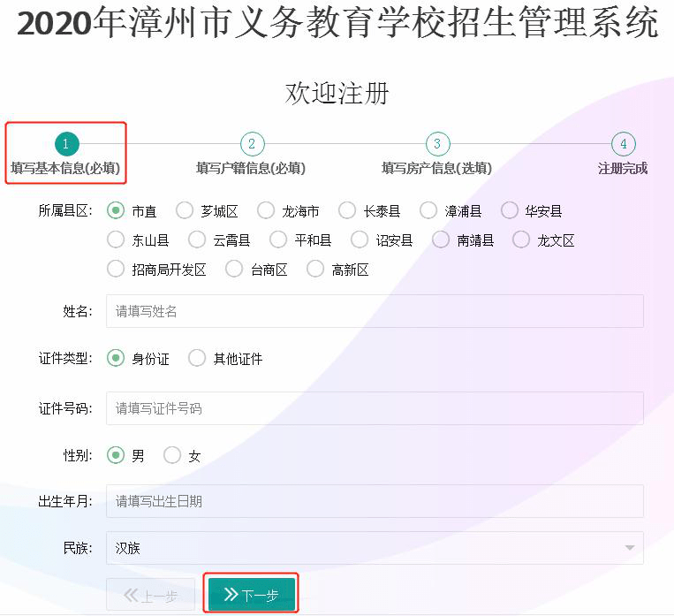This screenshot has width=674, height=616.
Task: Click the disabled 上一步 button
Action: [150, 595]
